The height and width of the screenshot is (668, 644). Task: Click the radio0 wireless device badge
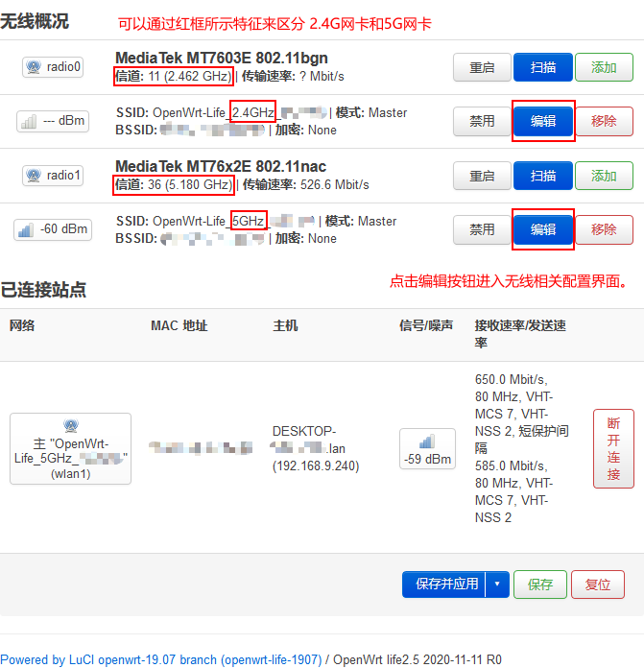point(54,67)
